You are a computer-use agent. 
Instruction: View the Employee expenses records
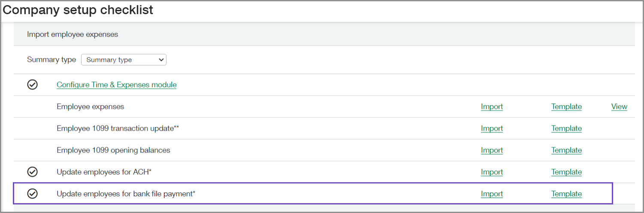pos(619,107)
